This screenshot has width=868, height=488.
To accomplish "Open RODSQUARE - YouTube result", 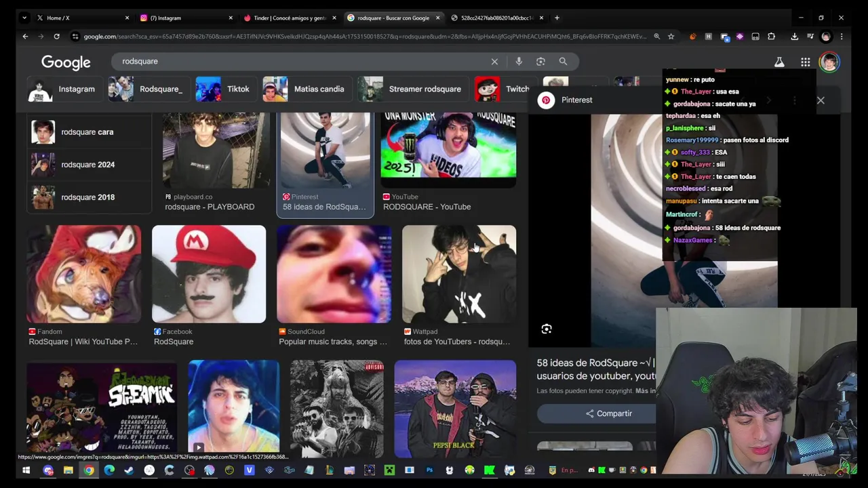I will [x=427, y=207].
